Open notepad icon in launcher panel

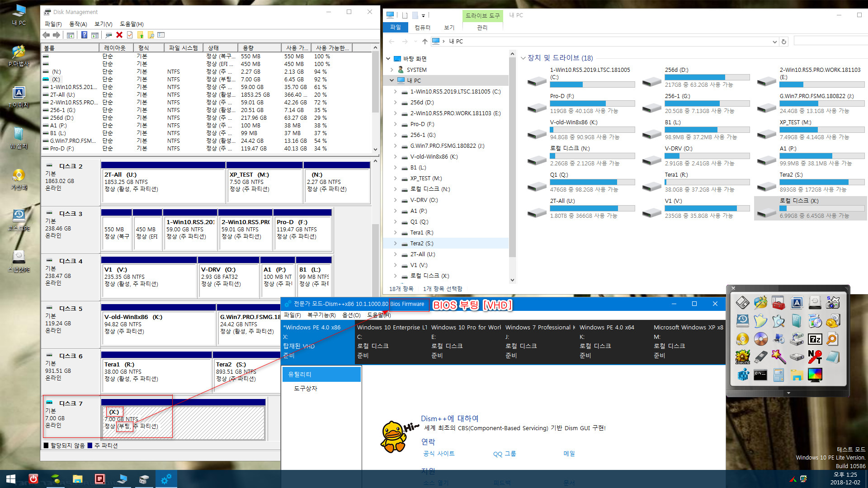[833, 357]
